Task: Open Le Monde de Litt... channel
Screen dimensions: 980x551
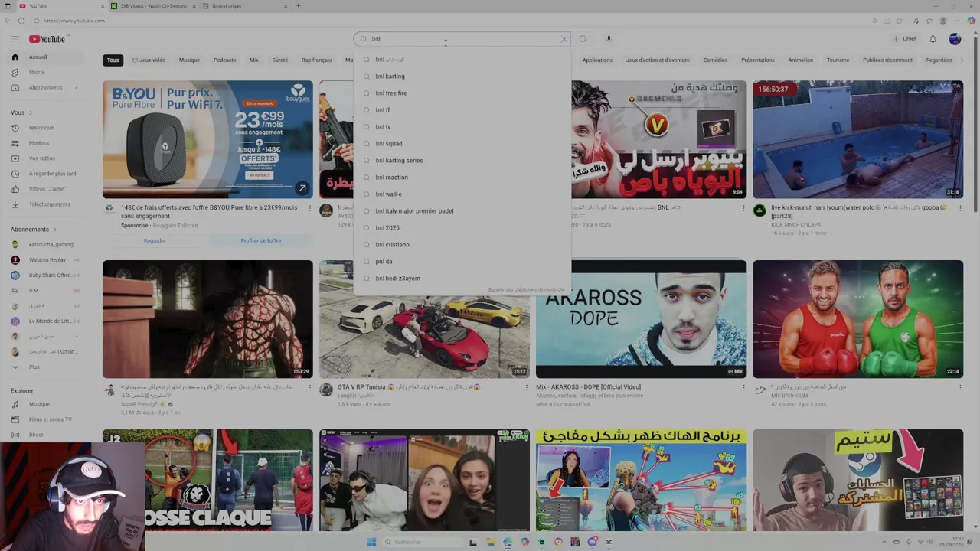Action: click(47, 321)
